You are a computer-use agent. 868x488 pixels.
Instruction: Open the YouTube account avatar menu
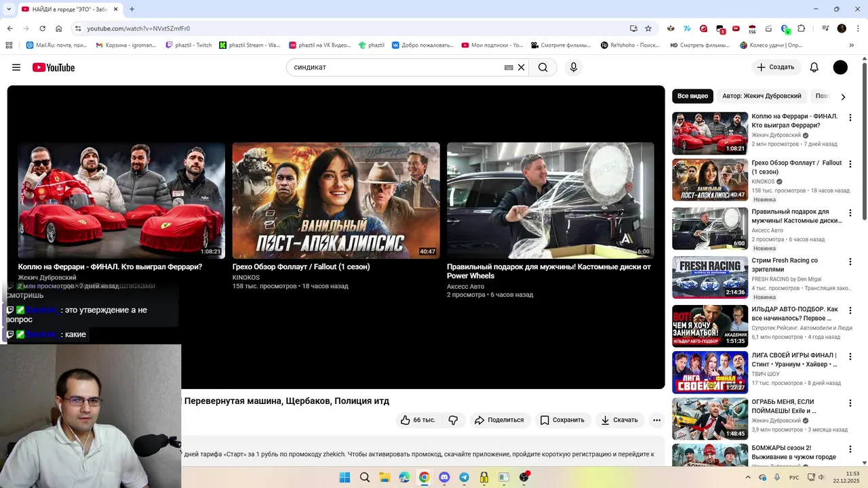(840, 67)
